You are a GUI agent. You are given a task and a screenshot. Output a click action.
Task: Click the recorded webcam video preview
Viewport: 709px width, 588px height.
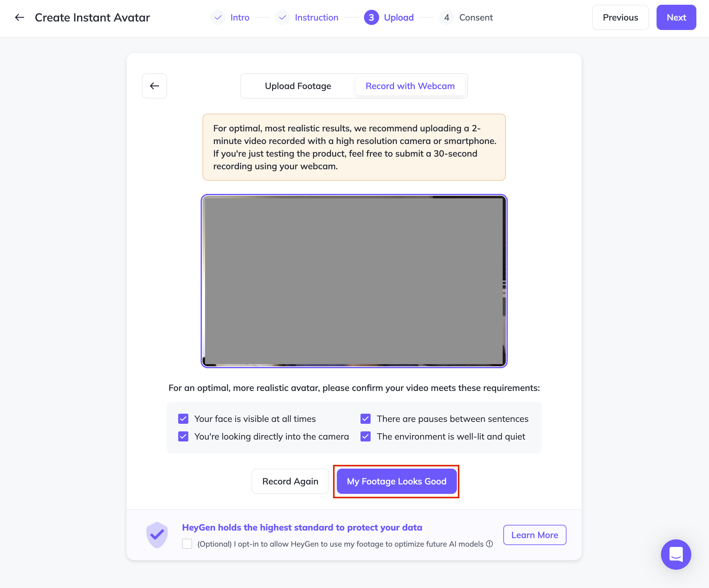(x=354, y=281)
